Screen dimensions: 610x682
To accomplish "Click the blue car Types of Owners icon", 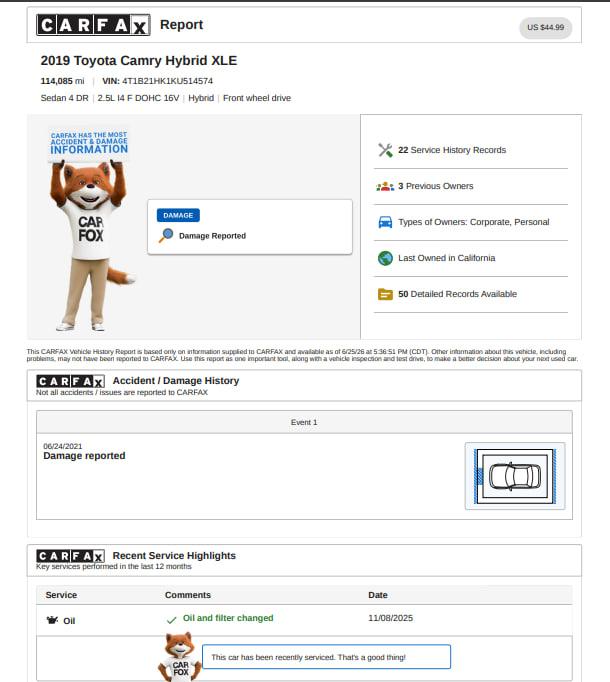I will [385, 222].
